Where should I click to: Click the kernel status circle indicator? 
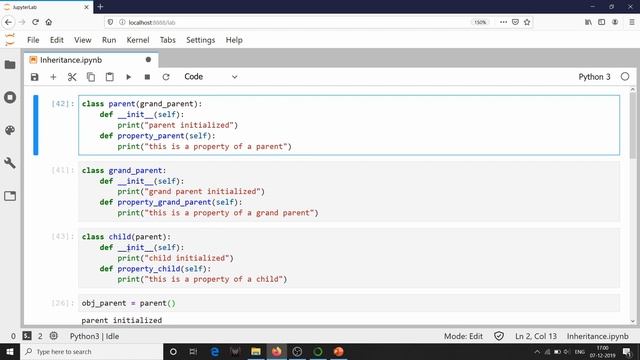click(625, 77)
